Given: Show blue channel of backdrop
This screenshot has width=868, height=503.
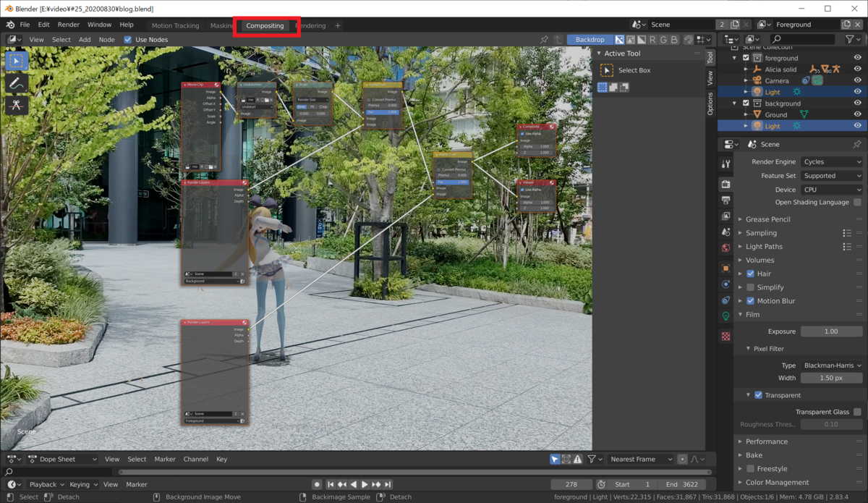Looking at the screenshot, I should (674, 40).
